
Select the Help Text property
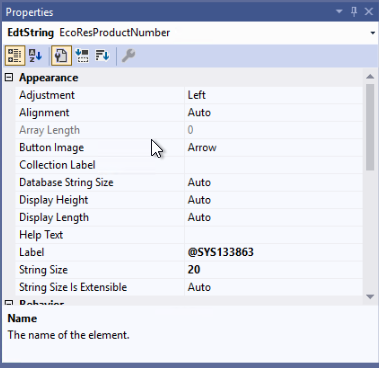tap(100, 235)
